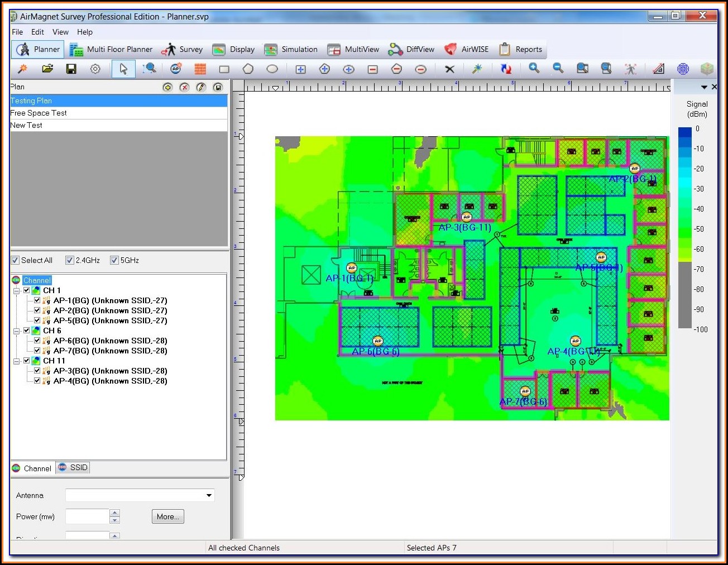The height and width of the screenshot is (565, 728).
Task: Collapse the CH 1 tree node
Action: click(16, 291)
